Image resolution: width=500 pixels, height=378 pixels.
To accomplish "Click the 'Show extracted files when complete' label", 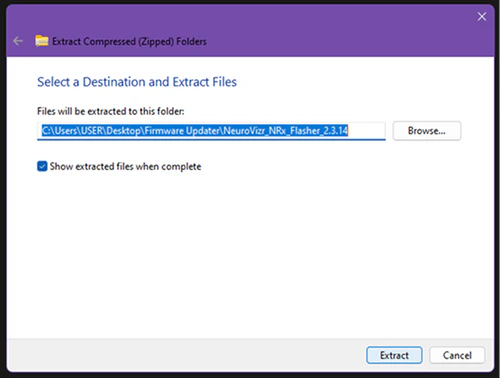I will 125,166.
